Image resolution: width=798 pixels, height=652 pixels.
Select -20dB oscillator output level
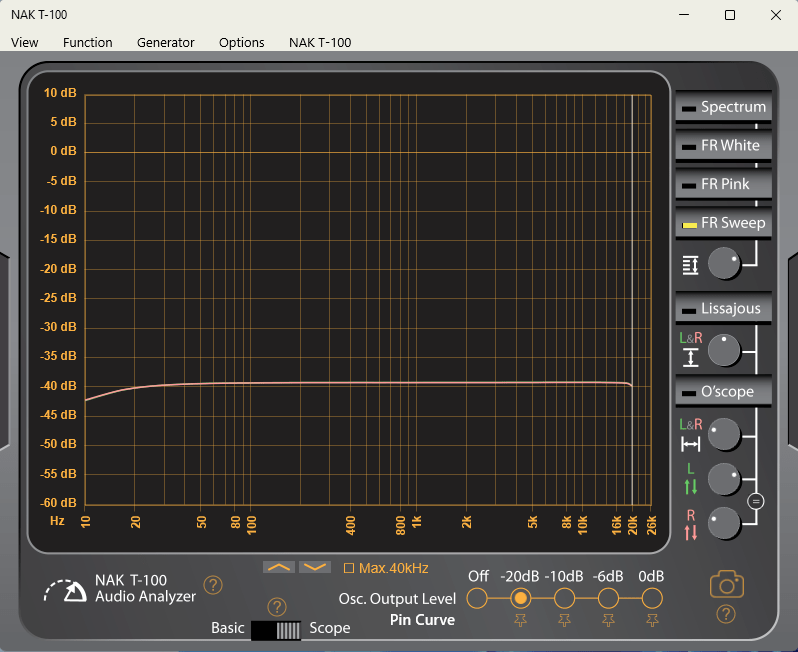521,599
